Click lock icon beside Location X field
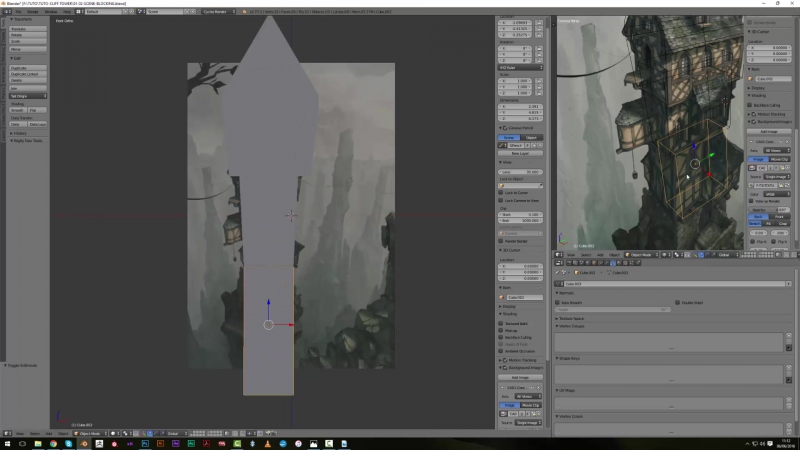Viewport: 800px width, 450px height. click(539, 23)
